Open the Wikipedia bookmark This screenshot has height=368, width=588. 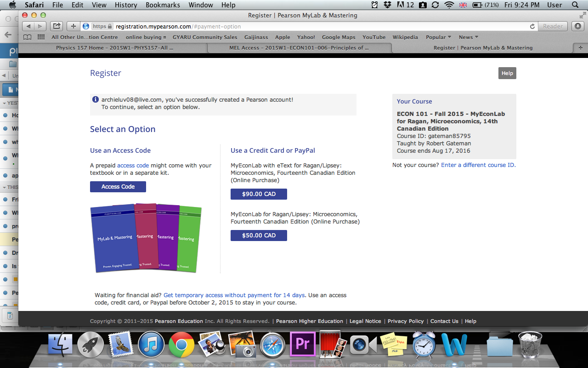coord(405,37)
